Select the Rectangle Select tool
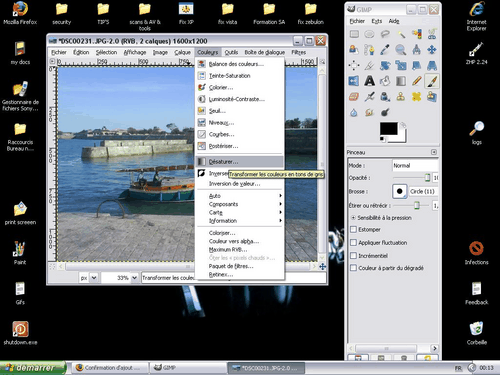The image size is (500, 375). click(x=354, y=34)
